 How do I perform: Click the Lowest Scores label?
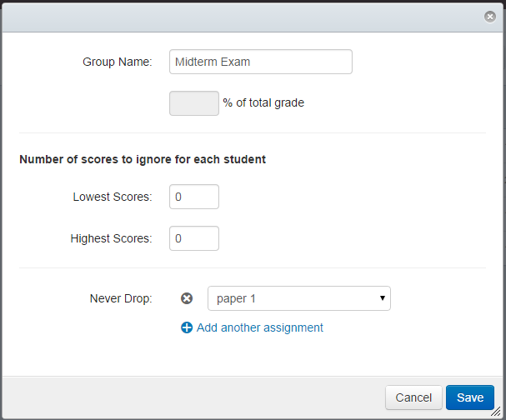click(x=113, y=197)
